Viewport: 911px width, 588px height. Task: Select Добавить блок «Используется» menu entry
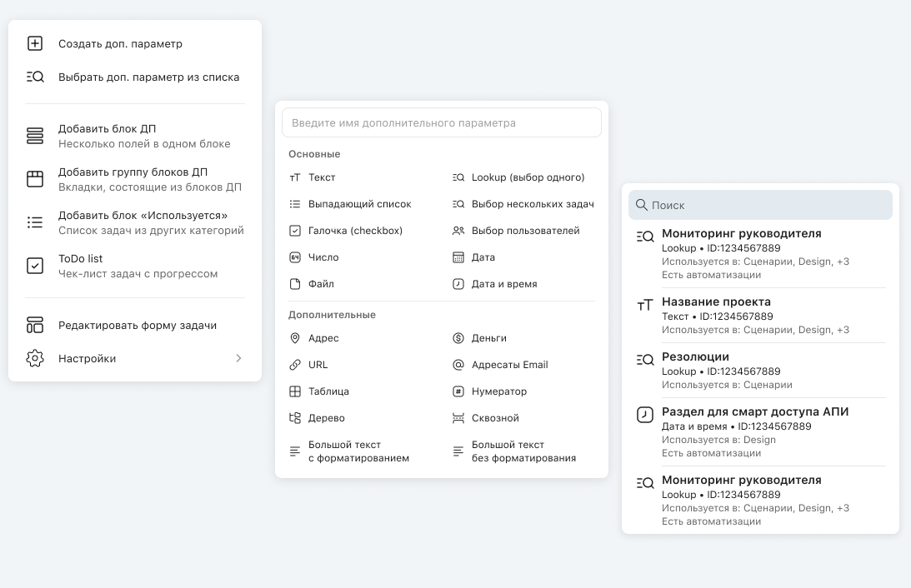point(143,222)
